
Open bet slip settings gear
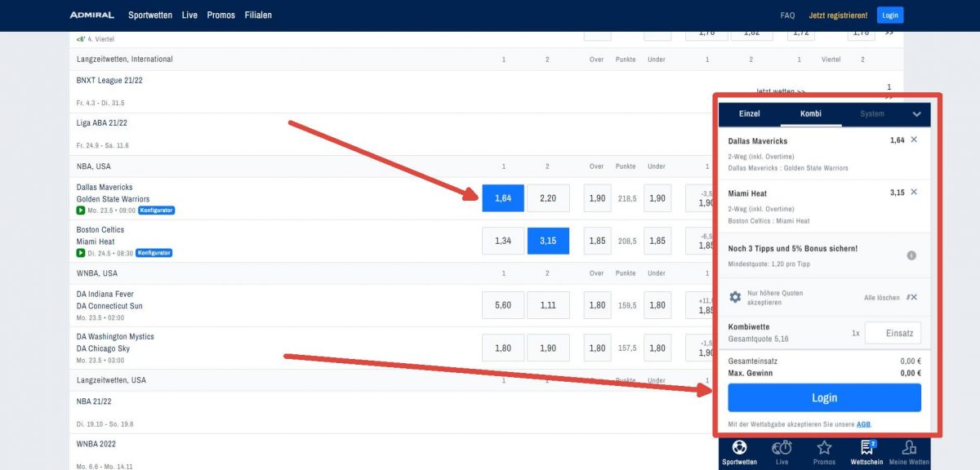tap(735, 297)
